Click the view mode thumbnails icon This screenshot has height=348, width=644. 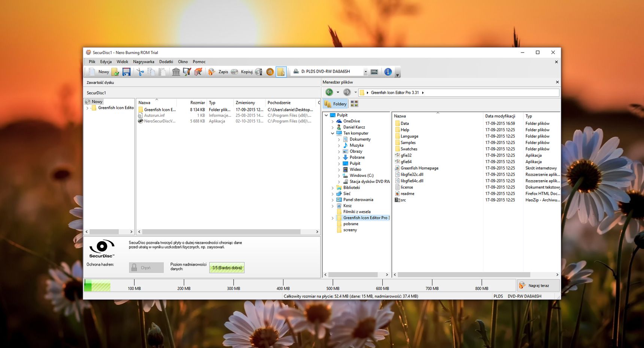tap(354, 104)
